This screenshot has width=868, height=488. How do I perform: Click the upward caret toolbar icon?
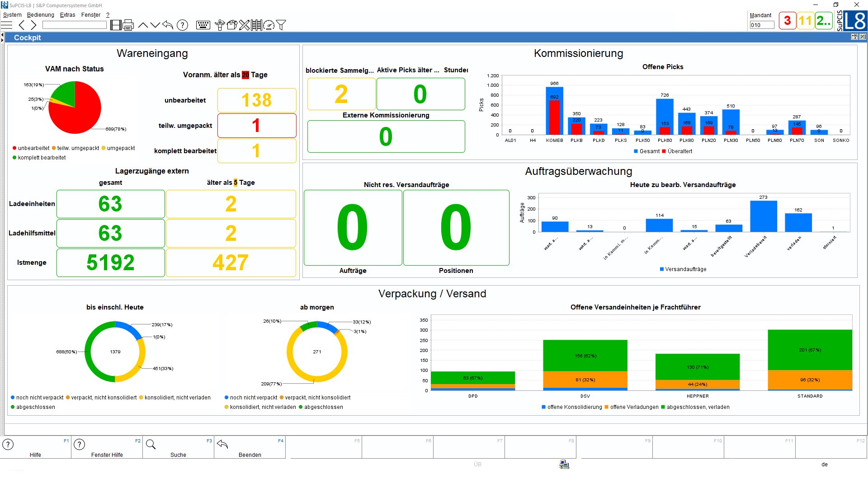(143, 25)
